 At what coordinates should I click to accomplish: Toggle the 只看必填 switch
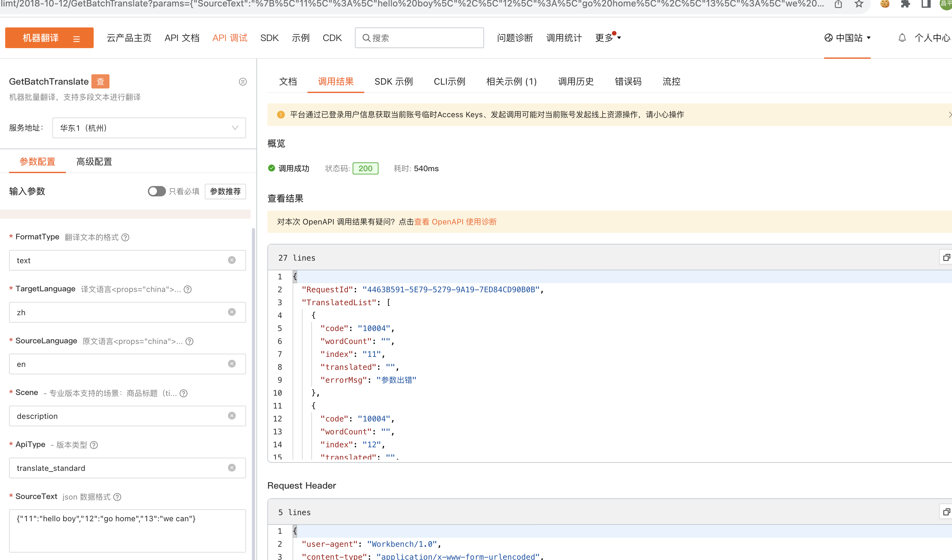coord(156,191)
